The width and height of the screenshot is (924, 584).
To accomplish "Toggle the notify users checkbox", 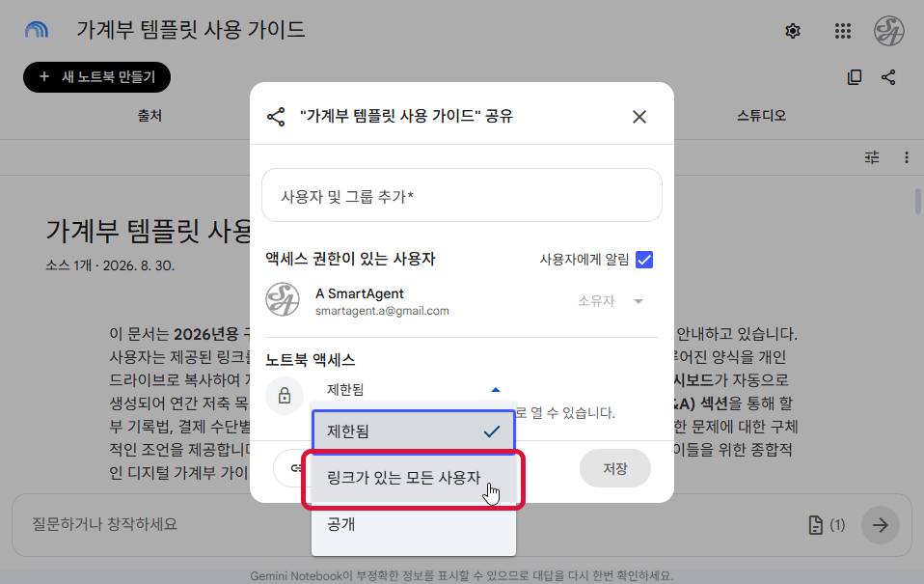I will (644, 260).
